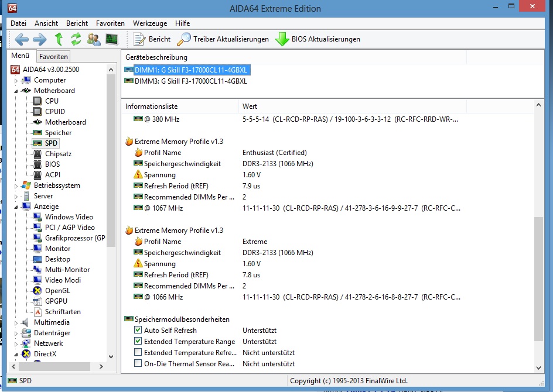Select the CPU tree icon
The image size is (553, 392).
(37, 101)
